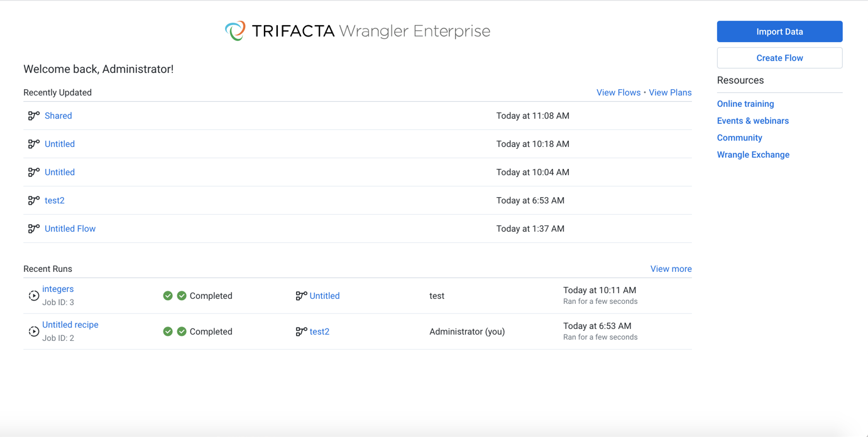Click the 'Today at 1:37 AM' timestamp

pyautogui.click(x=530, y=229)
